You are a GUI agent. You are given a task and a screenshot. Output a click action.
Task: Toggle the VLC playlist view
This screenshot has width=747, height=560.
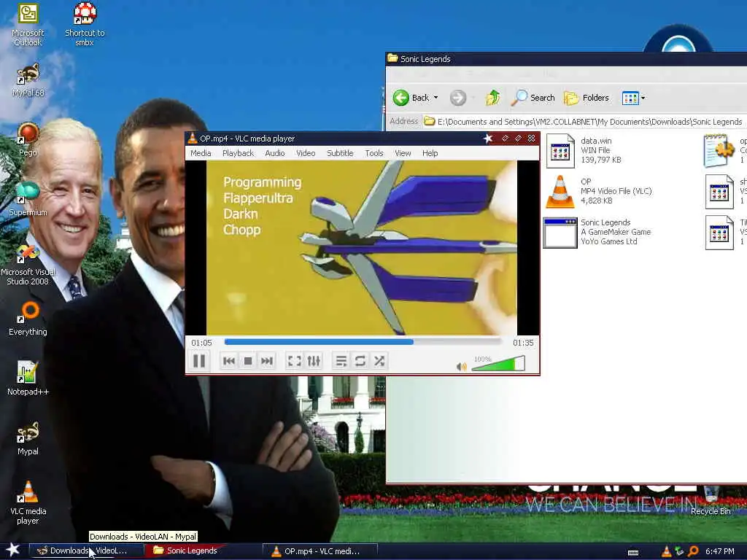pyautogui.click(x=341, y=361)
